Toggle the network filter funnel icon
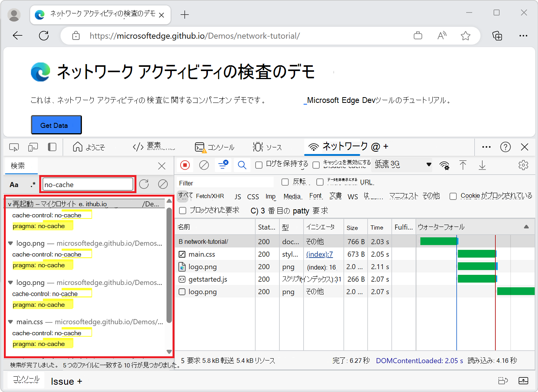The width and height of the screenshot is (538, 392). pos(223,165)
